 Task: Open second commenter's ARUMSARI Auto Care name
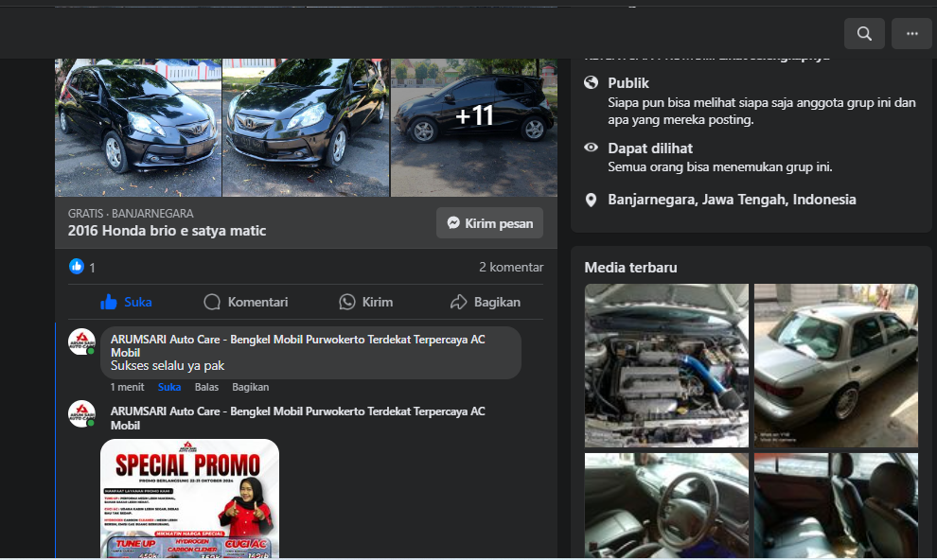pyautogui.click(x=297, y=418)
